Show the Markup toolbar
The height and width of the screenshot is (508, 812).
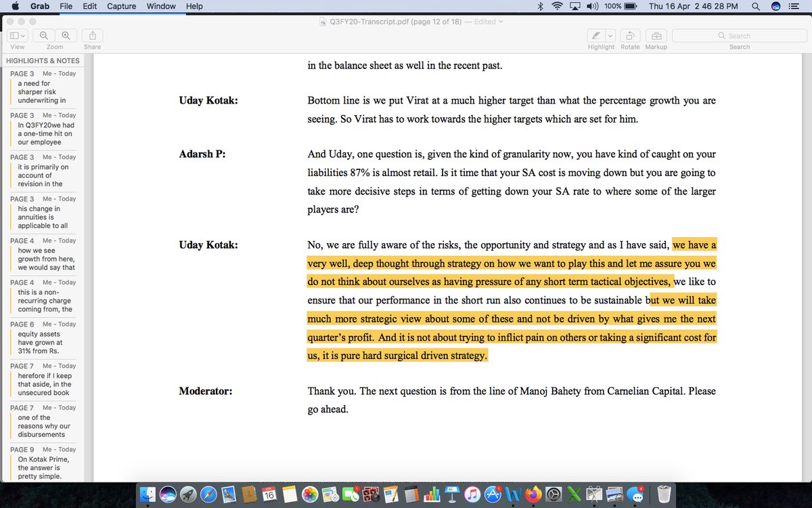click(x=656, y=36)
